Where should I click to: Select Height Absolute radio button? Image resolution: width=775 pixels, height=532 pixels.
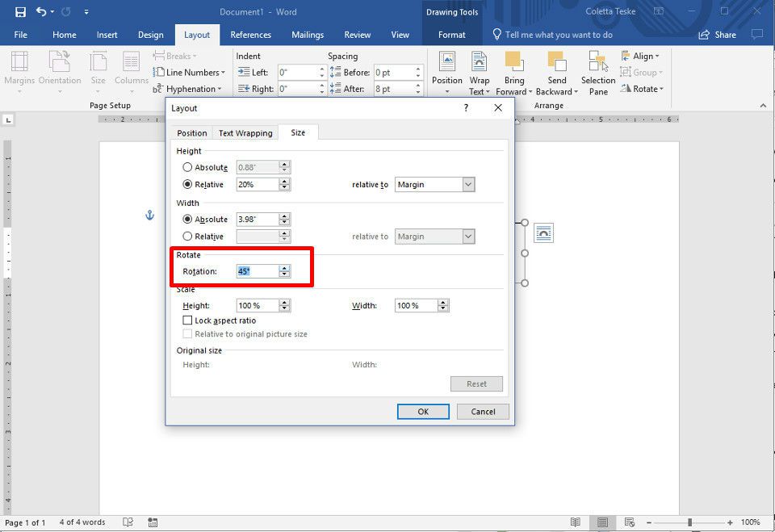click(187, 167)
